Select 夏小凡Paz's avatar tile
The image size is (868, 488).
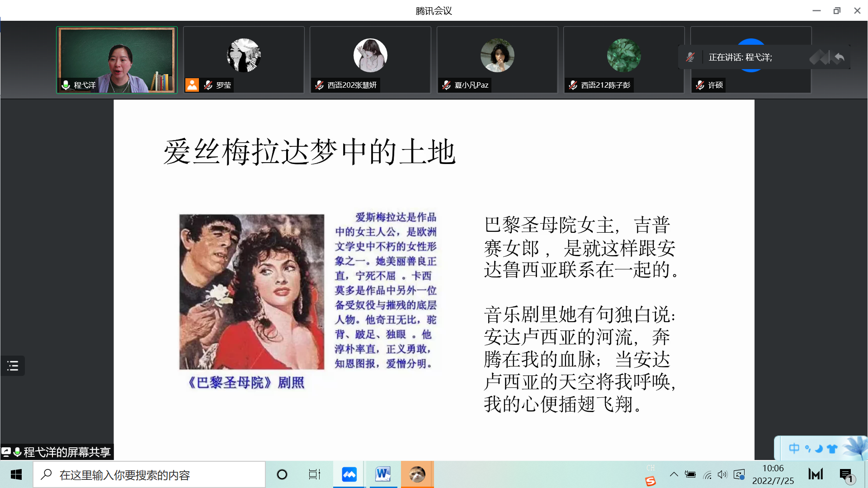(497, 56)
